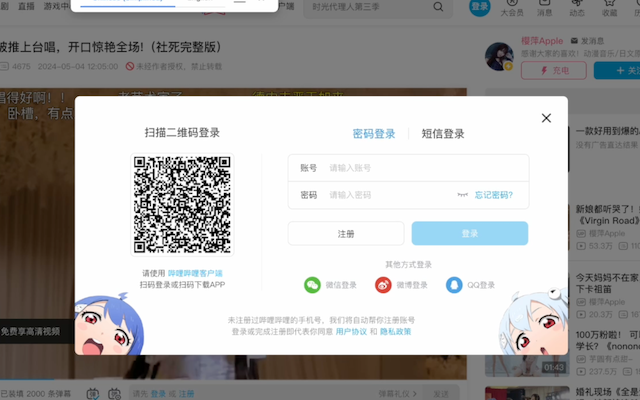Close the small top popup window

coord(261,1)
